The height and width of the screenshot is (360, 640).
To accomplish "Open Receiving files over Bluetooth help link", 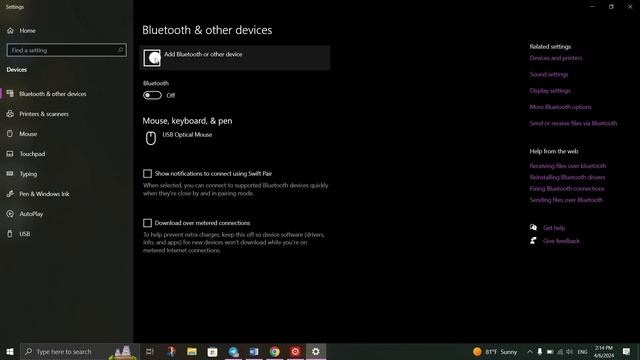I will pyautogui.click(x=568, y=166).
